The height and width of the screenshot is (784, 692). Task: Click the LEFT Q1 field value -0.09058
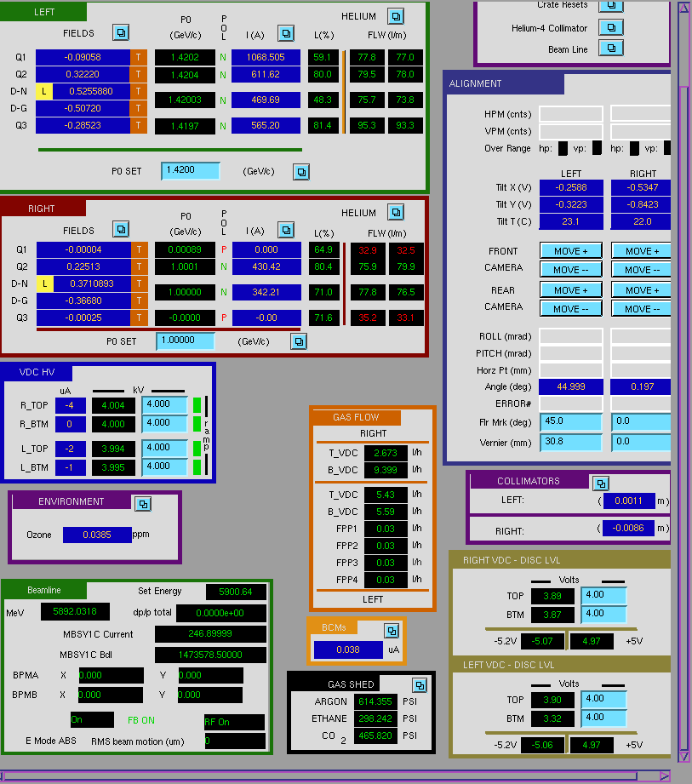point(83,57)
